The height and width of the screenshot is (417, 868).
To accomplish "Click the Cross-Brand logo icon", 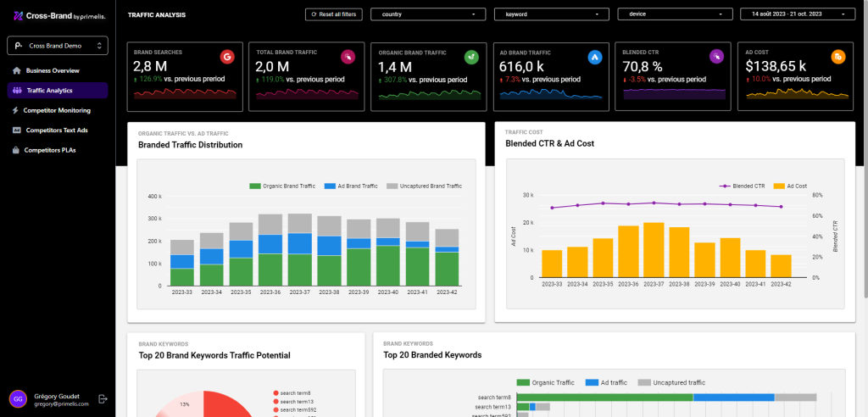I will click(x=15, y=14).
